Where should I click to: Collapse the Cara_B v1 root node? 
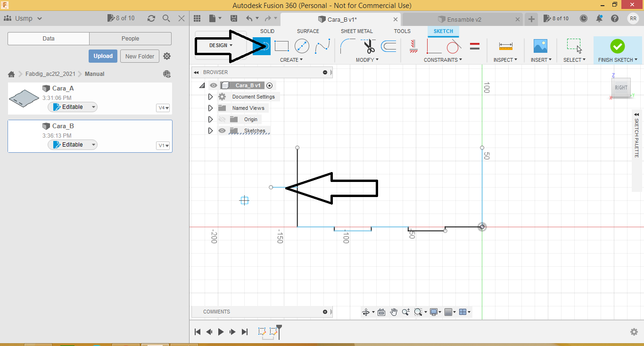[202, 86]
